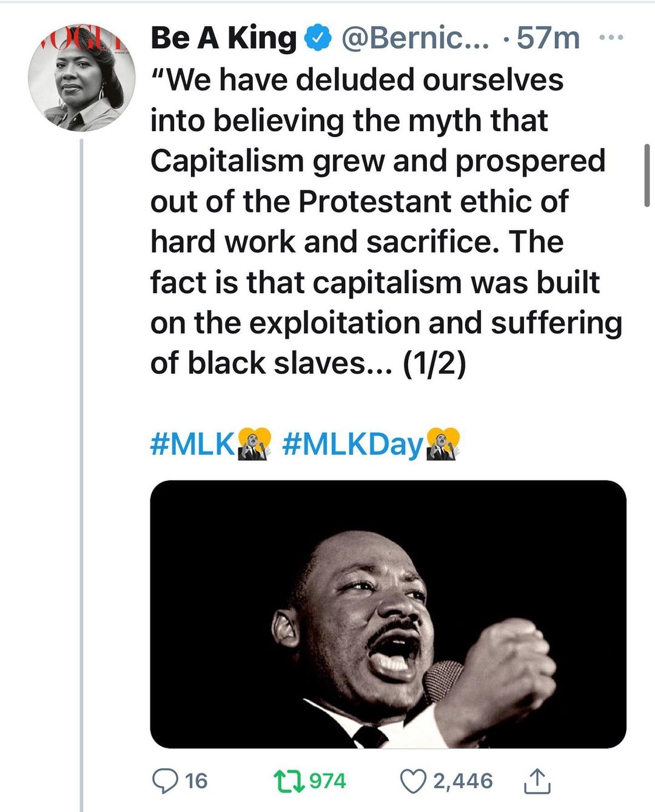Open the Martin Luther King photo
The height and width of the screenshot is (812, 655).
tap(388, 614)
